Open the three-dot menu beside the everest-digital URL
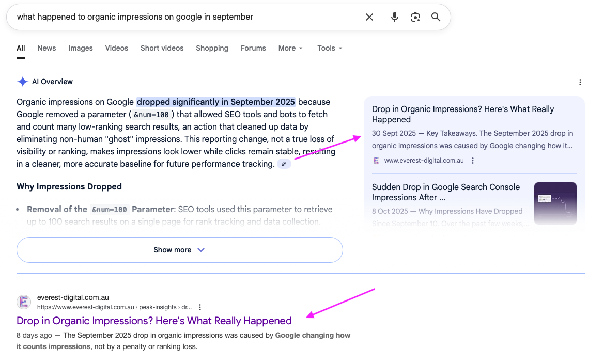This screenshot has width=604, height=364. [x=199, y=307]
